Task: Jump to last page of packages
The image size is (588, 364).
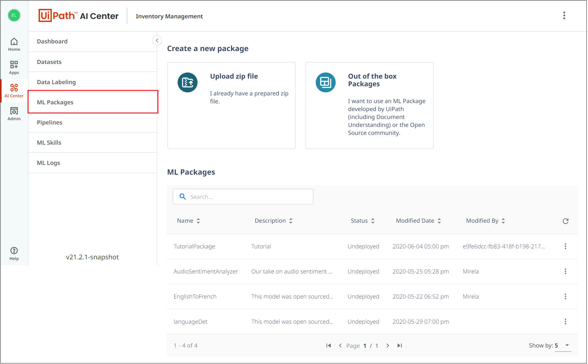Action: [399, 346]
